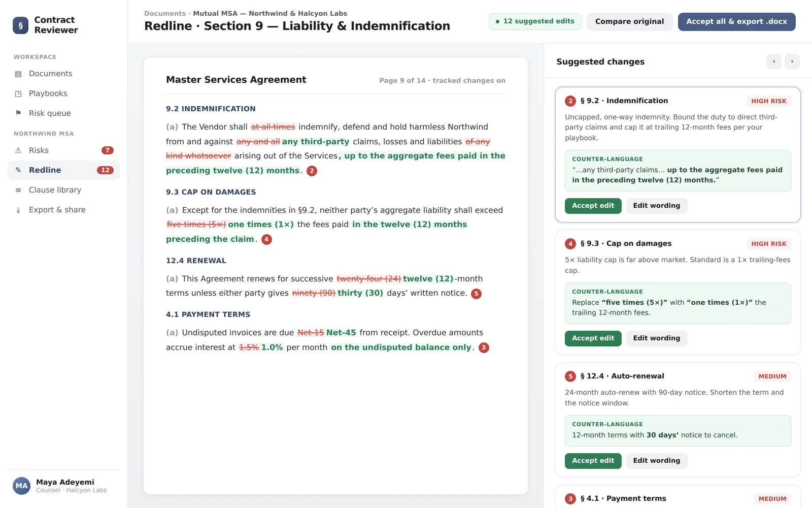This screenshot has width=812, height=508.
Task: Click inline marker 5 in section 12.4
Action: pyautogui.click(x=476, y=294)
